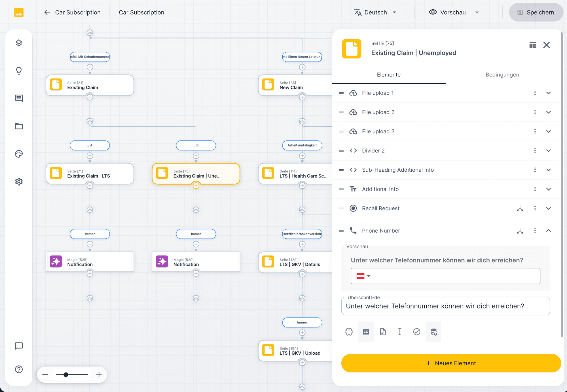Image resolution: width=567 pixels, height=392 pixels.
Task: Collapse the Phone Number element
Action: pos(549,231)
